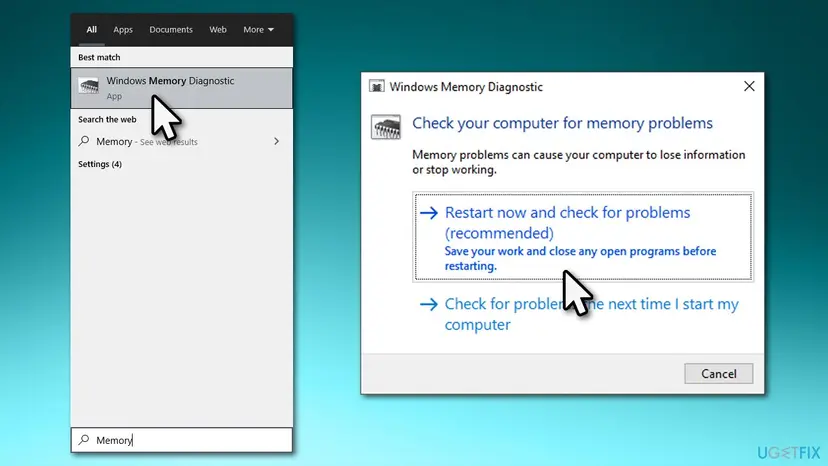The height and width of the screenshot is (466, 828).
Task: Close the Windows Memory Diagnostic dialog
Action: 749,86
